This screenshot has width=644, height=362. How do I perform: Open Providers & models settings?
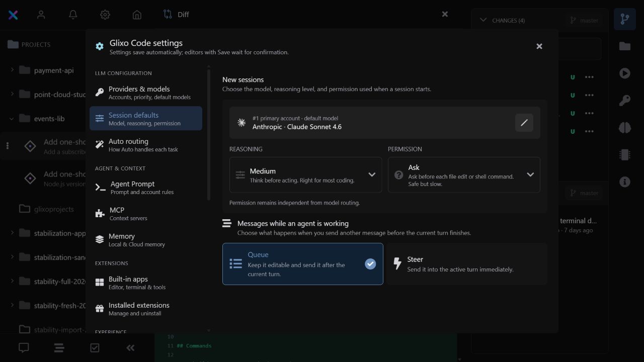coord(146,93)
